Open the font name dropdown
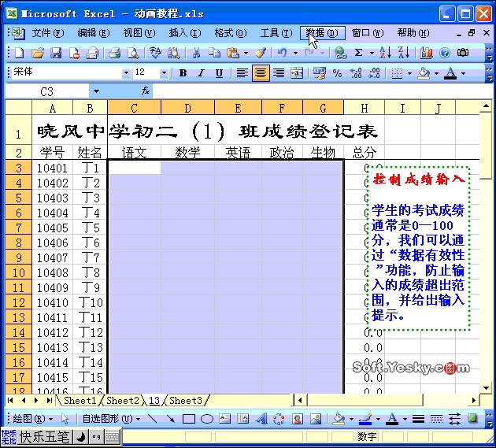 pyautogui.click(x=126, y=73)
